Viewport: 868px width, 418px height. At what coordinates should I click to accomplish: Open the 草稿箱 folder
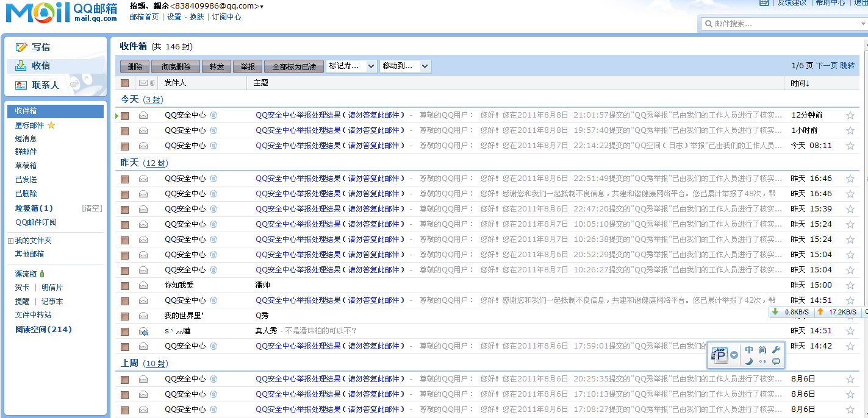tap(26, 166)
